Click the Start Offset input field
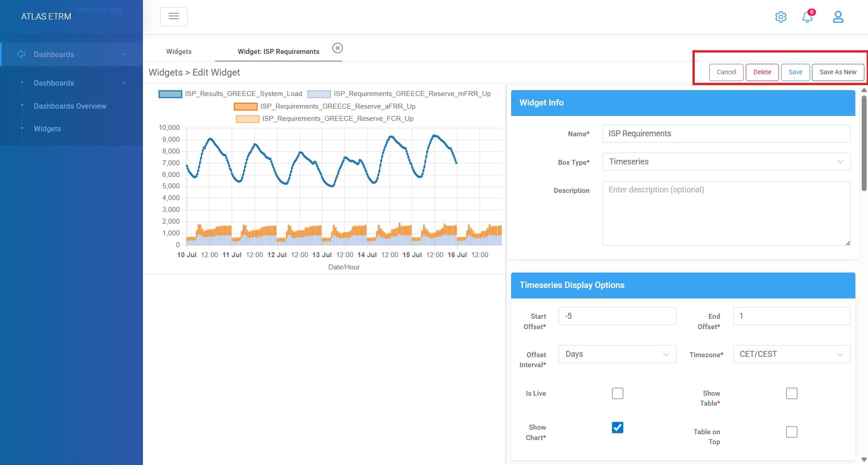This screenshot has height=465, width=868. coord(617,316)
